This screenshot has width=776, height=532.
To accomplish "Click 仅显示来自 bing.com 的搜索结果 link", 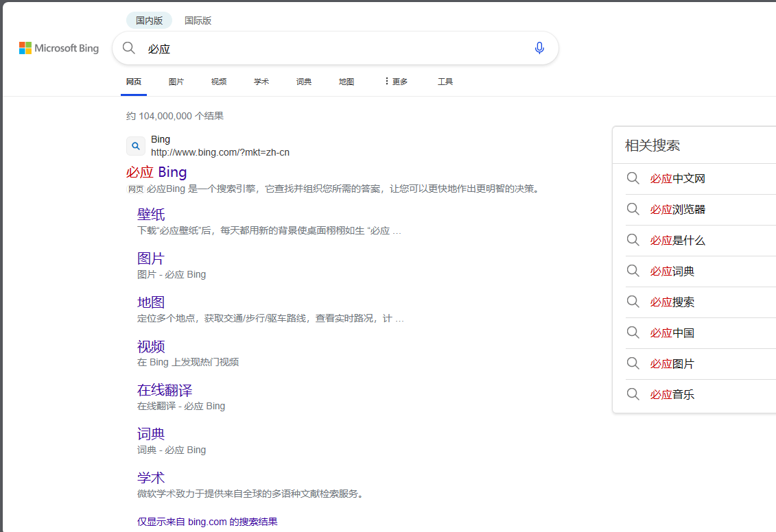I will tap(207, 522).
